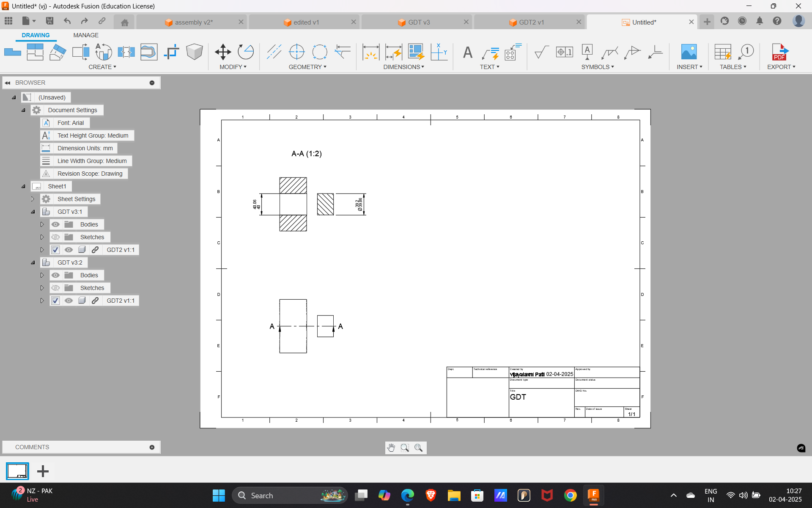This screenshot has width=812, height=508.
Task: Select the Center Mark tool
Action: (296, 52)
